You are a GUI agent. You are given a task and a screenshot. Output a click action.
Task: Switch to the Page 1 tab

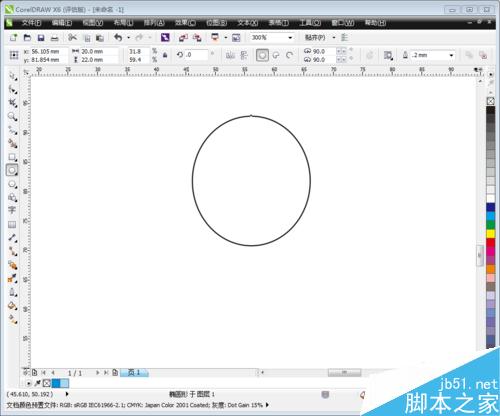134,372
